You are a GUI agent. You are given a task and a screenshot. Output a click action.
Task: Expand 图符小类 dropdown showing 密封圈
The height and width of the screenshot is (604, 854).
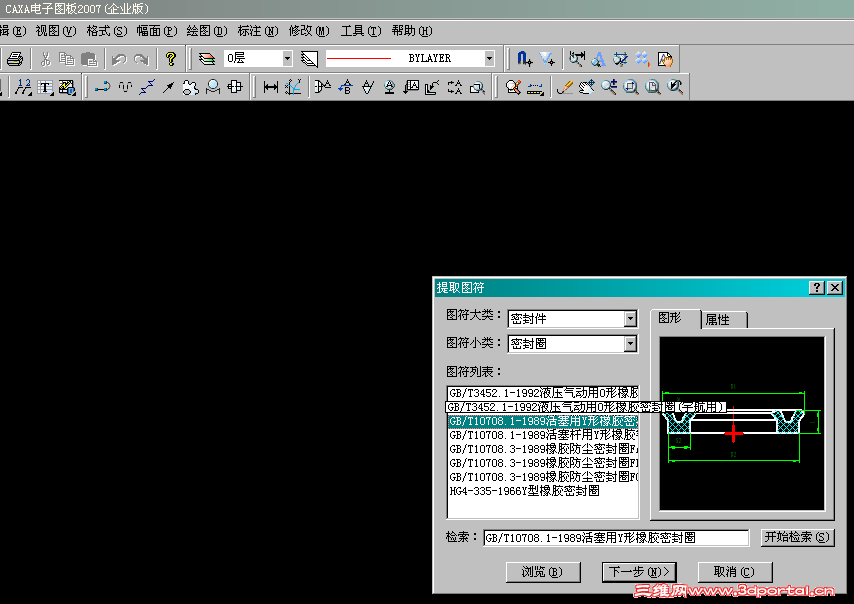point(630,344)
